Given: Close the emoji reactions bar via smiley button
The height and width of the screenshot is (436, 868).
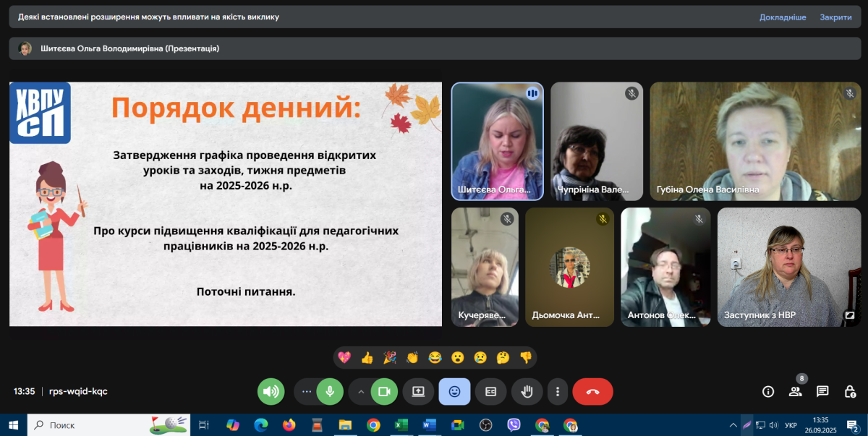Looking at the screenshot, I should (x=454, y=391).
